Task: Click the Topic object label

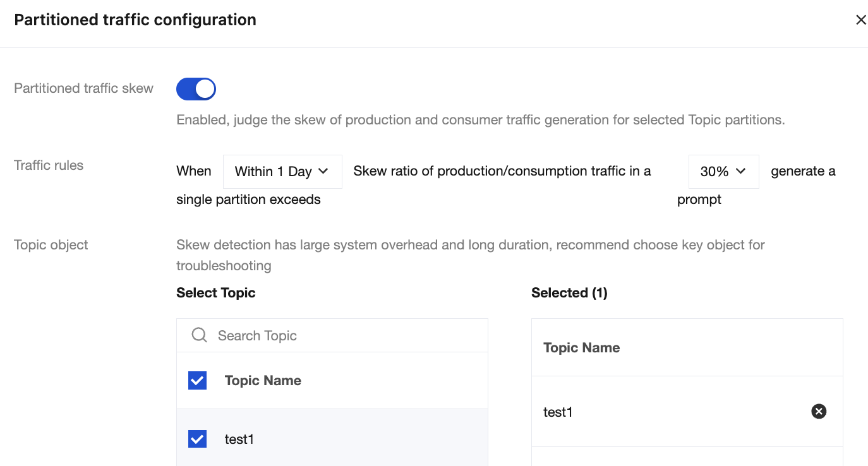Action: point(51,245)
